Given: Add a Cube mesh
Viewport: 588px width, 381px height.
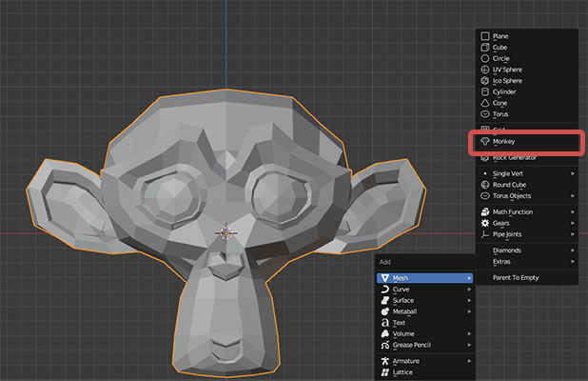Looking at the screenshot, I should pos(527,48).
